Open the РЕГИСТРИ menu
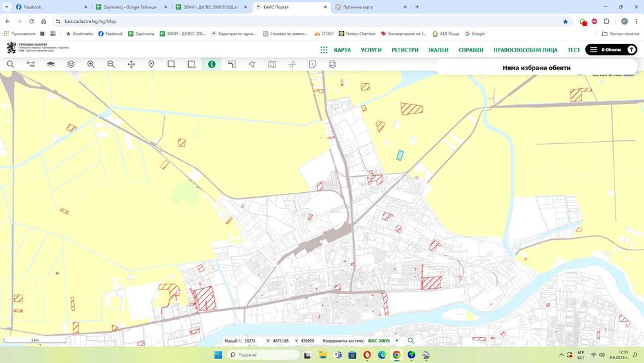This screenshot has height=363, width=644. tap(405, 50)
